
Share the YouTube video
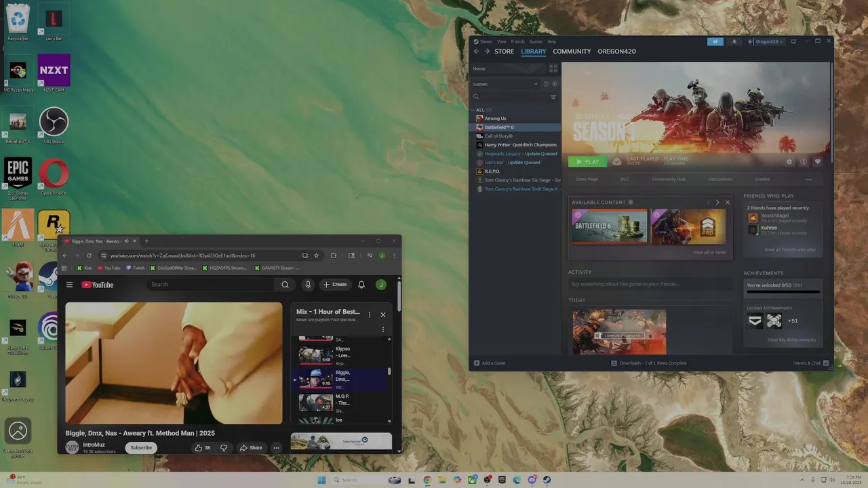(251, 448)
